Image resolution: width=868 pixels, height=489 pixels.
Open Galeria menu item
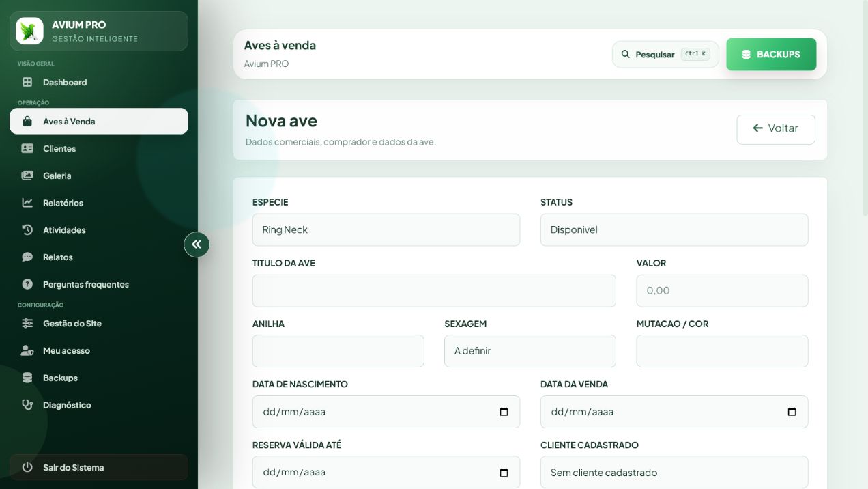click(x=99, y=176)
